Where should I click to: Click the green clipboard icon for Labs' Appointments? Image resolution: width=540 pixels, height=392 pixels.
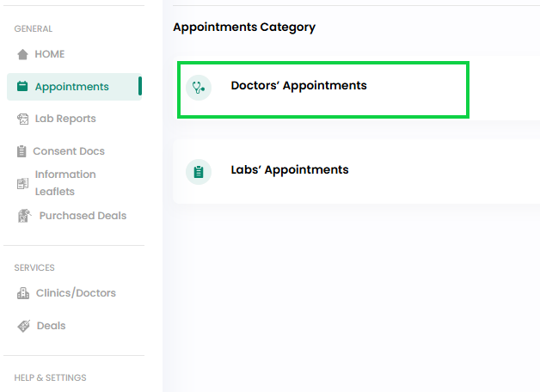[x=199, y=172]
